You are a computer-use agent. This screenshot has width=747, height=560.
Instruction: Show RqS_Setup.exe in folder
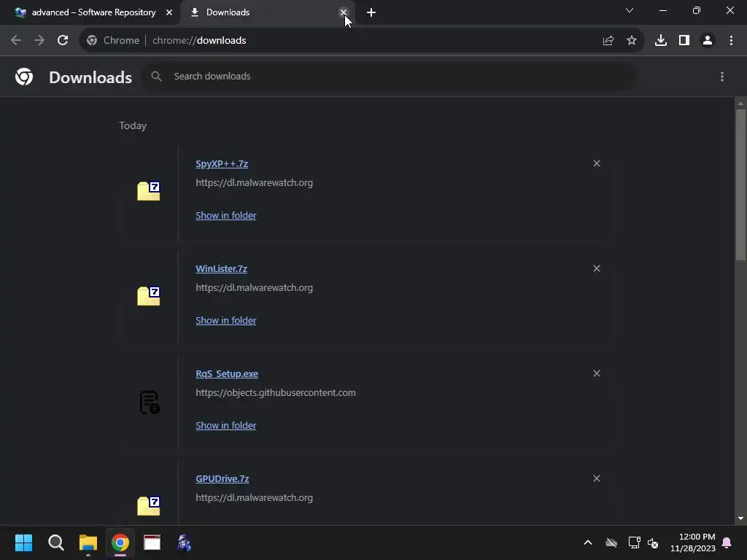(x=226, y=425)
